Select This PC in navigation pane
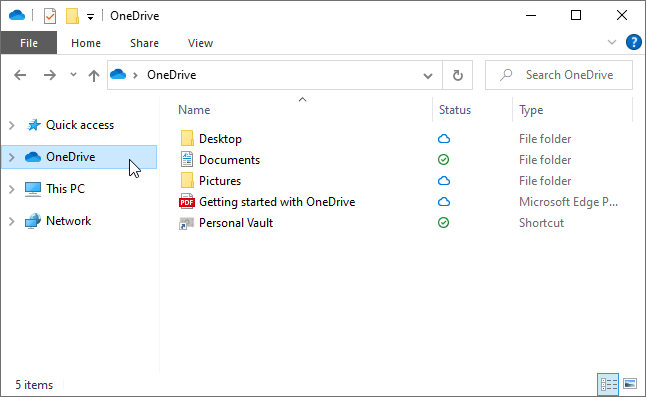The height and width of the screenshot is (397, 646). click(65, 189)
